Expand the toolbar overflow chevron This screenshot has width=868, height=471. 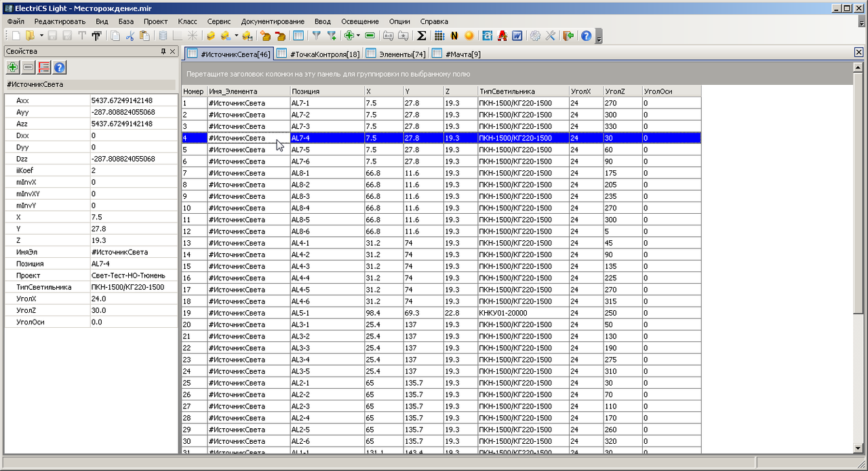599,36
